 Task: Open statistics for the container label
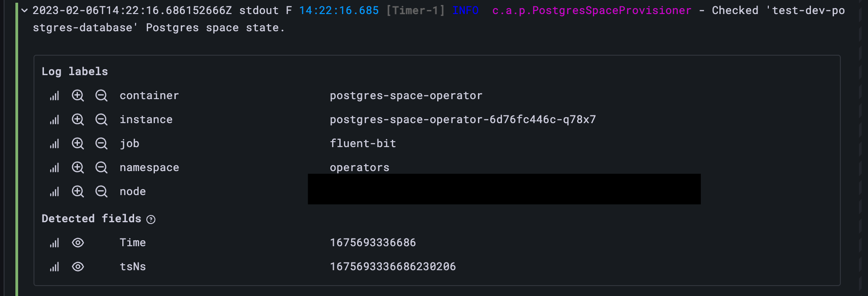54,95
